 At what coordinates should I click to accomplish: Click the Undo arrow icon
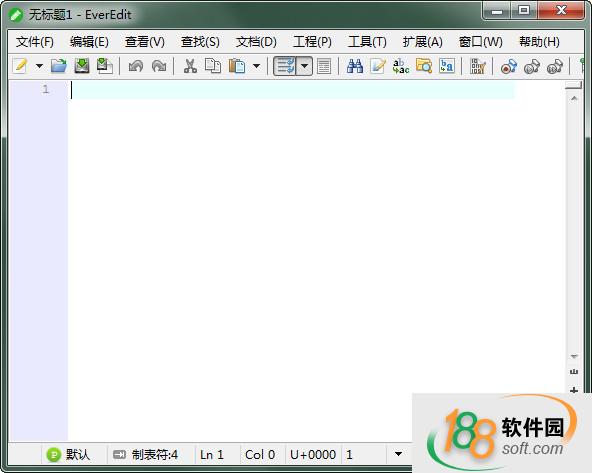tap(136, 66)
